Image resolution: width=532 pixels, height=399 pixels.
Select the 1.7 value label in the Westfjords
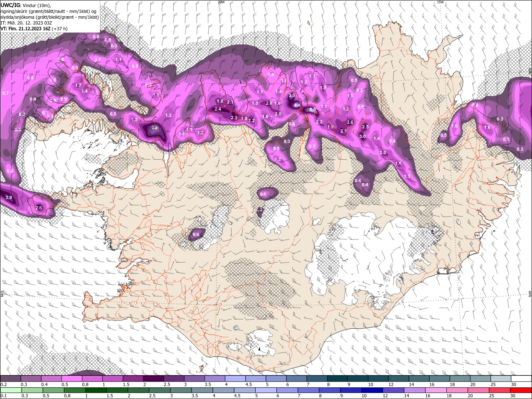78,86
